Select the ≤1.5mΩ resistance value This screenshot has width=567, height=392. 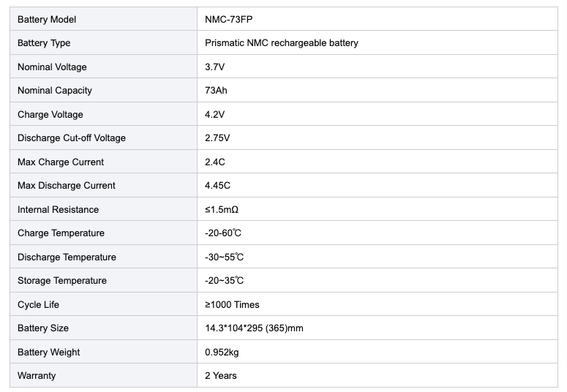click(222, 209)
